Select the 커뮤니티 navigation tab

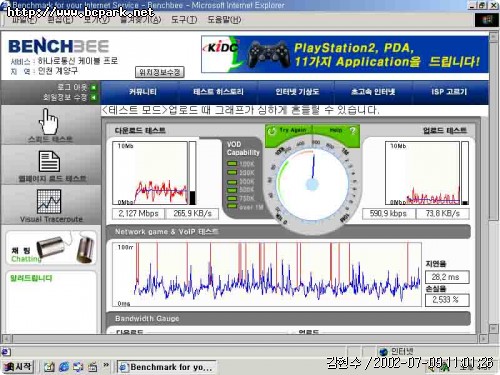point(143,92)
